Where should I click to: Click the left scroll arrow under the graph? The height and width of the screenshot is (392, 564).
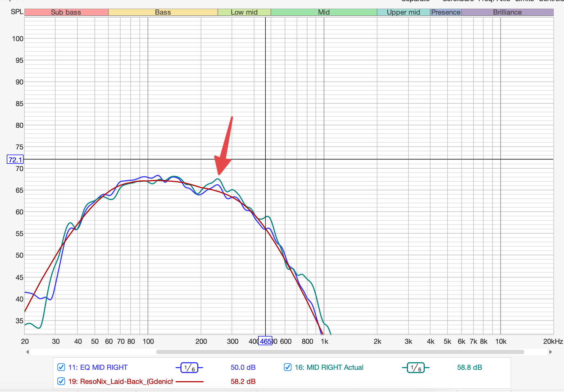(27, 352)
